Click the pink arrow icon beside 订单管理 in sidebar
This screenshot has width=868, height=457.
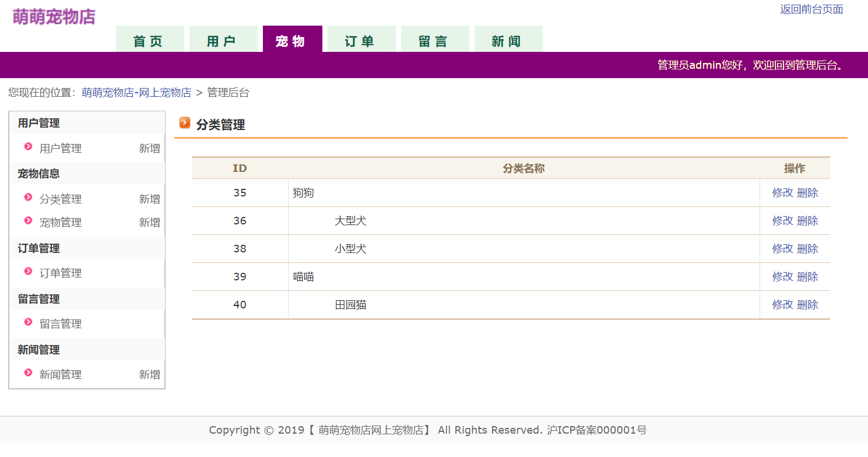tap(28, 272)
